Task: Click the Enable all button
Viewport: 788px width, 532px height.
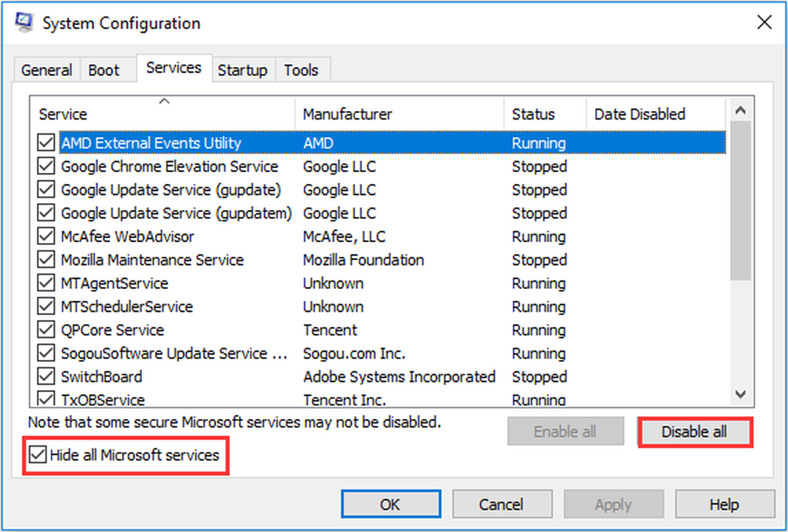Action: click(565, 432)
